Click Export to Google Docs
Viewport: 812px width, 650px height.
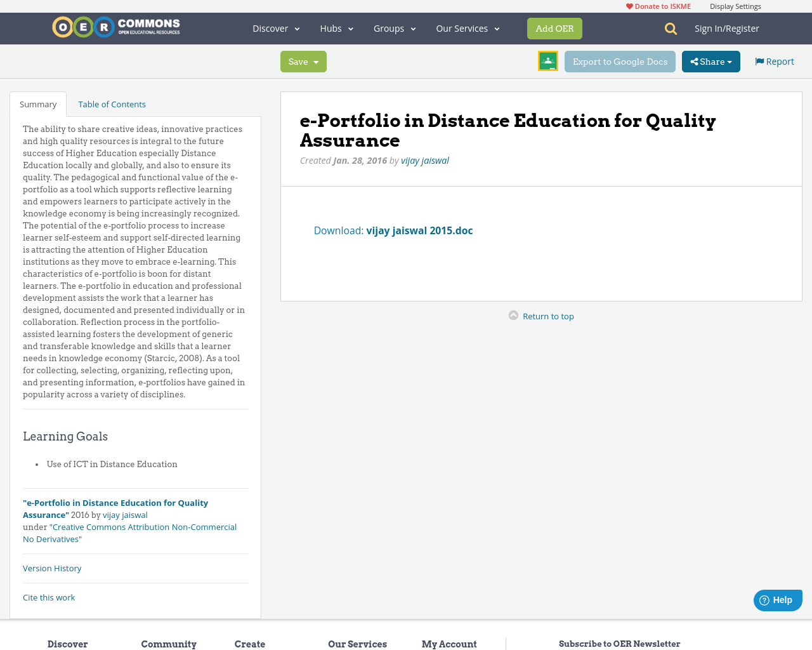(x=620, y=61)
